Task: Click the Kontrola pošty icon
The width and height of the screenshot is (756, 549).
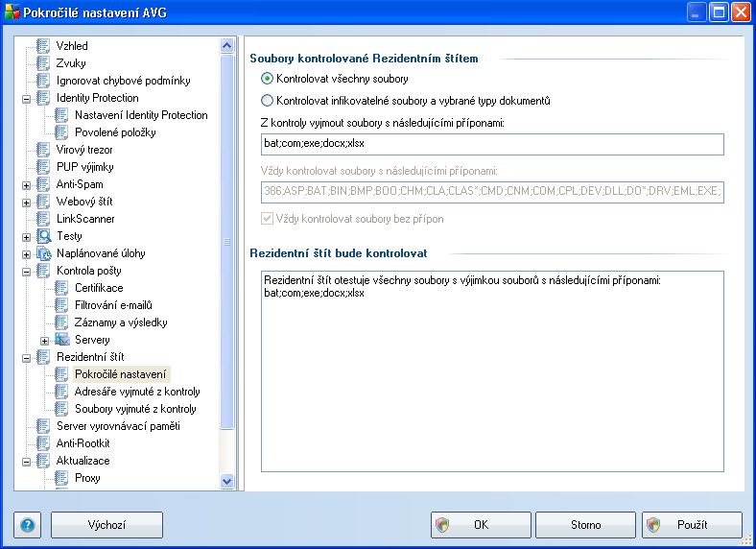Action: [43, 271]
